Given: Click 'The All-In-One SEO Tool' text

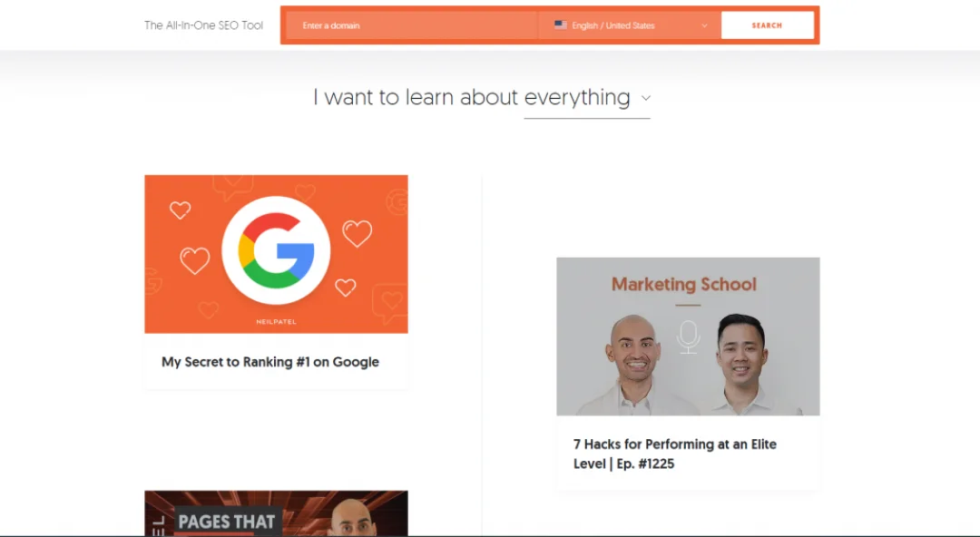Looking at the screenshot, I should [x=204, y=25].
